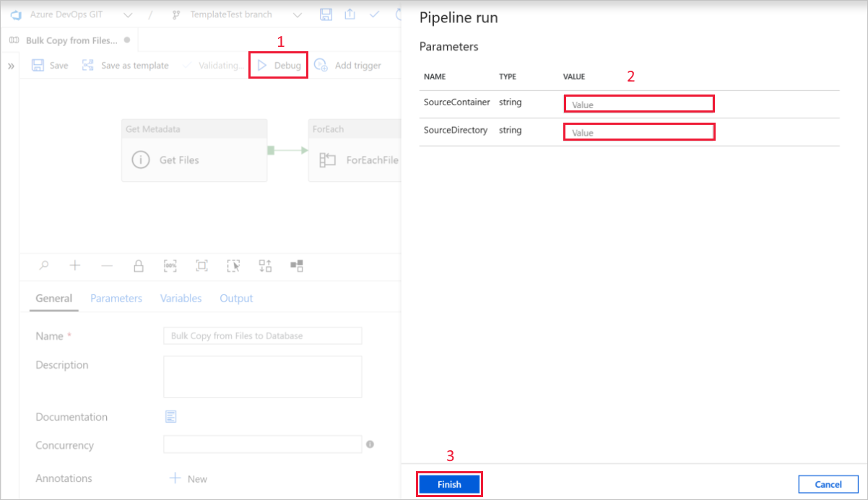The height and width of the screenshot is (500, 868).
Task: Click the Azure DevOps GIT repository icon
Action: 15,14
